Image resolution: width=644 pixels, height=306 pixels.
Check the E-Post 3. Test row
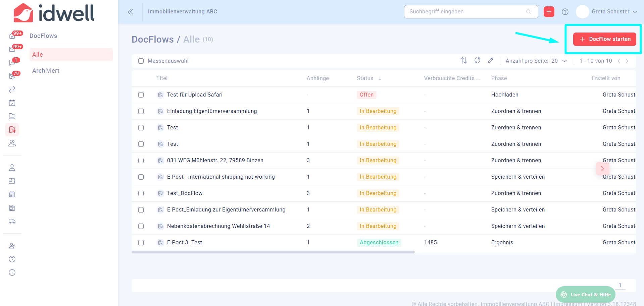click(x=141, y=243)
